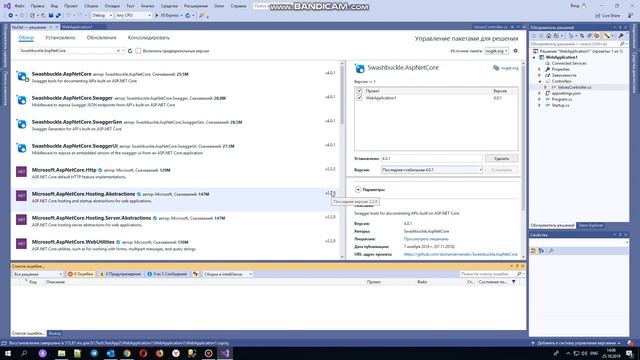Switch to the Output tab at bottom

click(x=55, y=333)
